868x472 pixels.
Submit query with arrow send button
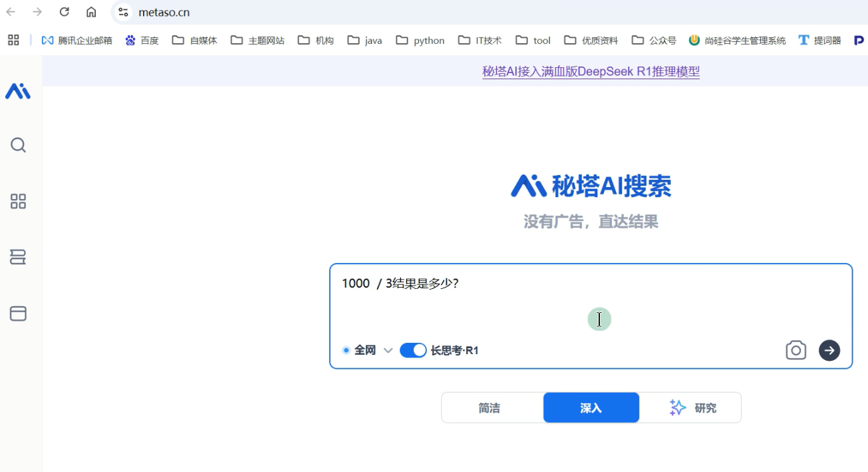click(829, 350)
